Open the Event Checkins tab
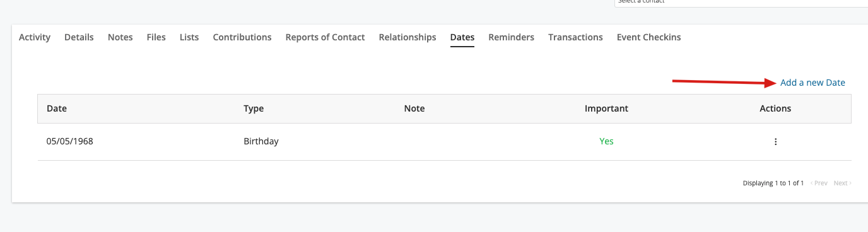 click(649, 37)
